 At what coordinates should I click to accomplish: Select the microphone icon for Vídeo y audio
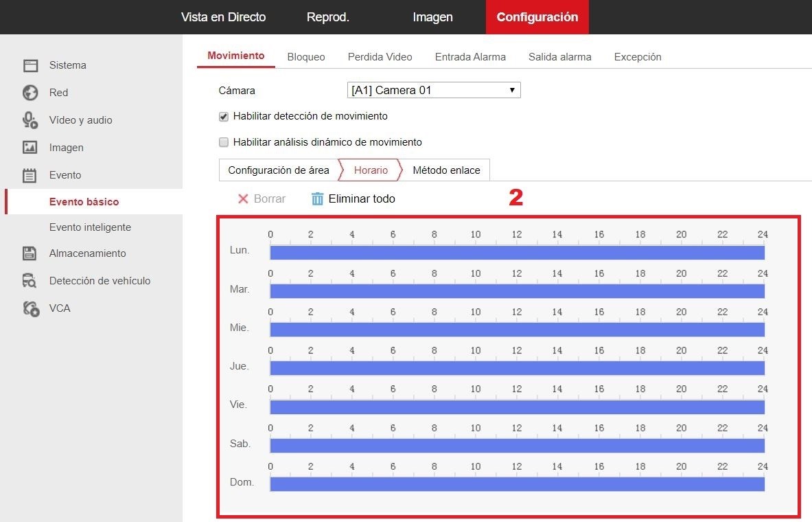(x=30, y=120)
